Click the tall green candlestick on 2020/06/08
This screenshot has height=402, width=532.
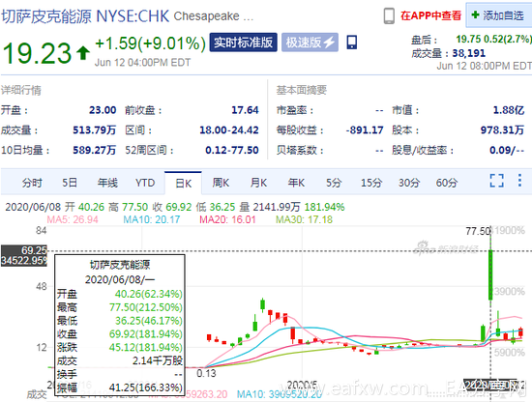490,274
